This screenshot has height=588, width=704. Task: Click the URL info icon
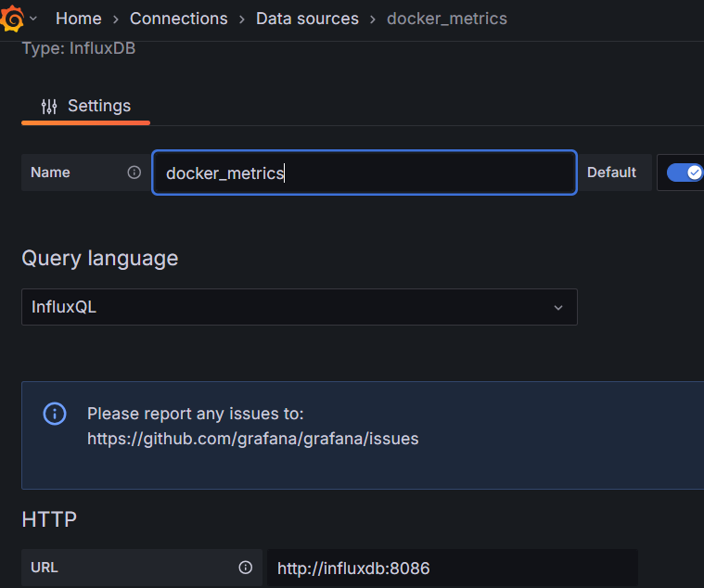tap(245, 568)
